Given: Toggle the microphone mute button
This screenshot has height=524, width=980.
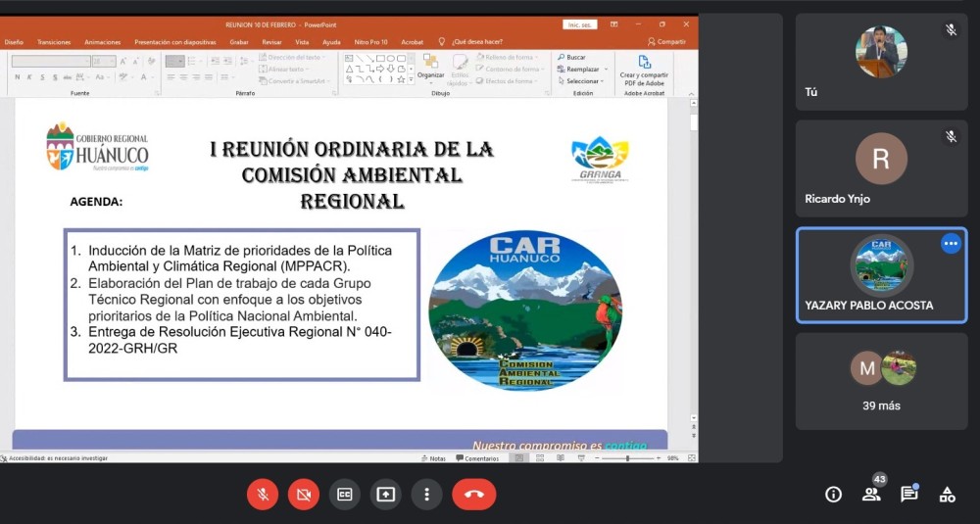Looking at the screenshot, I should tap(263, 495).
